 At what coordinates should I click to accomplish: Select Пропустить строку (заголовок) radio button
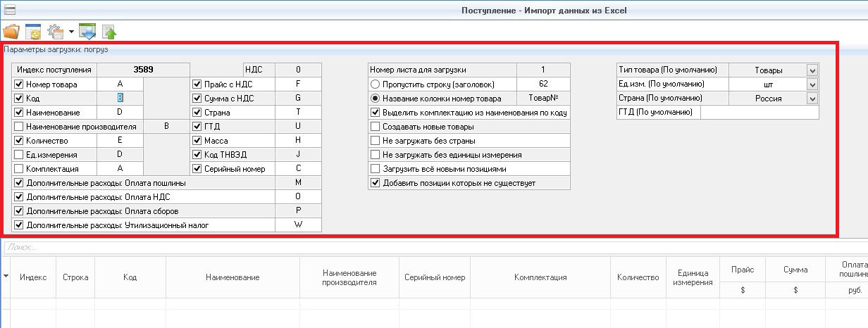pyautogui.click(x=376, y=84)
